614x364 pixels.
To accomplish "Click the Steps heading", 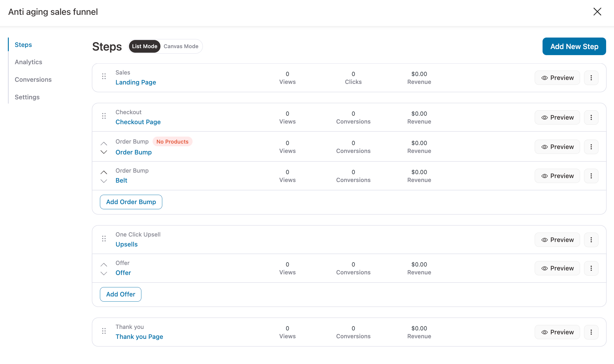I will click(107, 47).
